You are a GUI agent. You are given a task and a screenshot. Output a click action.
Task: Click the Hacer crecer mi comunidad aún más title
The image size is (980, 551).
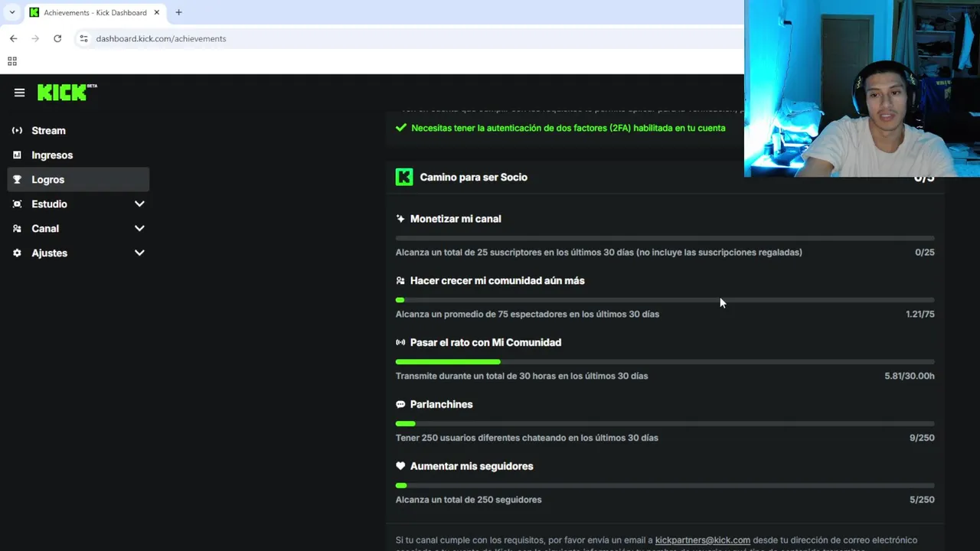coord(497,280)
